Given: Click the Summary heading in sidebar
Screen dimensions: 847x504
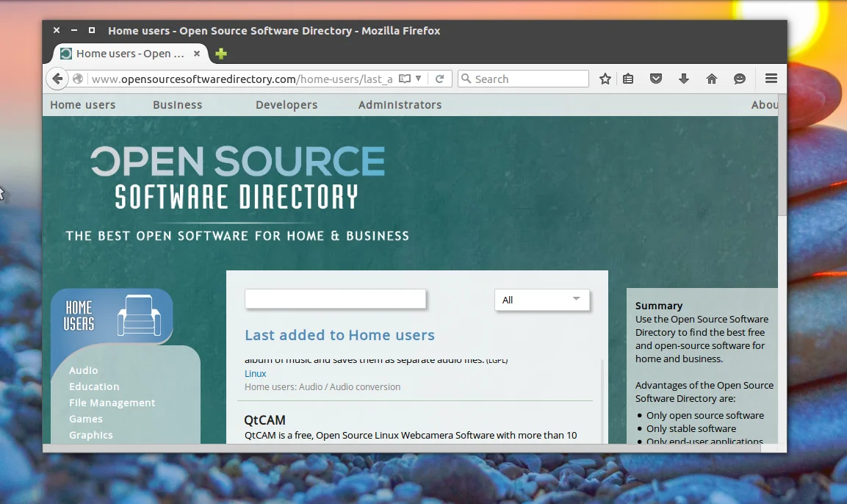Looking at the screenshot, I should point(658,306).
